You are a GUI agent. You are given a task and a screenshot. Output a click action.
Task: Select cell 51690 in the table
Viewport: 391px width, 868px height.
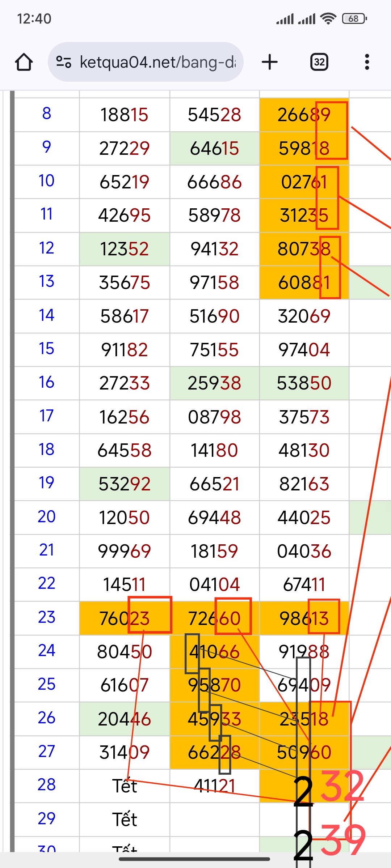[x=214, y=316]
